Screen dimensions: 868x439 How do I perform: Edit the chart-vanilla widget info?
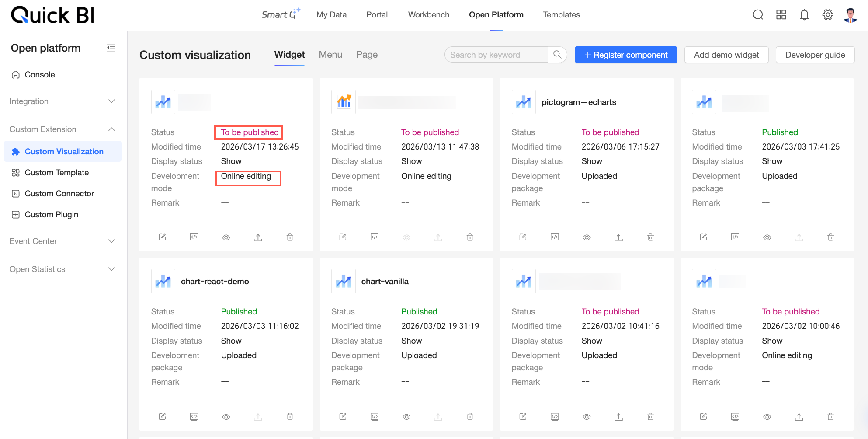tap(343, 416)
